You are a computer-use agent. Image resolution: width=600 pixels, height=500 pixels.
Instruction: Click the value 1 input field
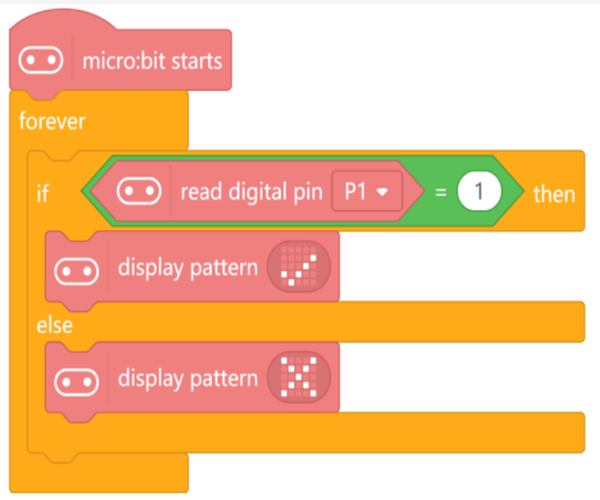point(479,192)
